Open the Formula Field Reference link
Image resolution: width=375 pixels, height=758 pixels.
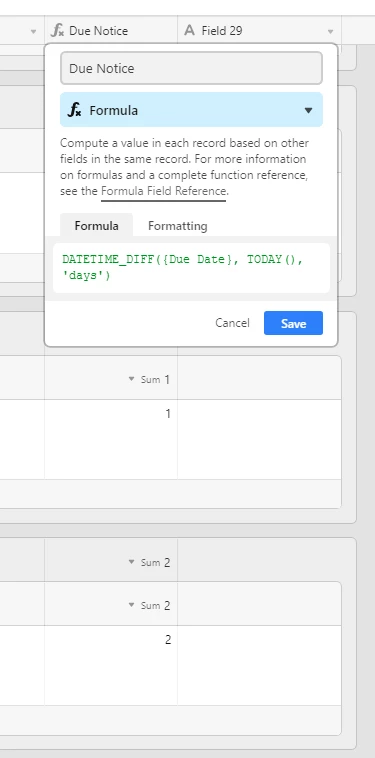[163, 191]
